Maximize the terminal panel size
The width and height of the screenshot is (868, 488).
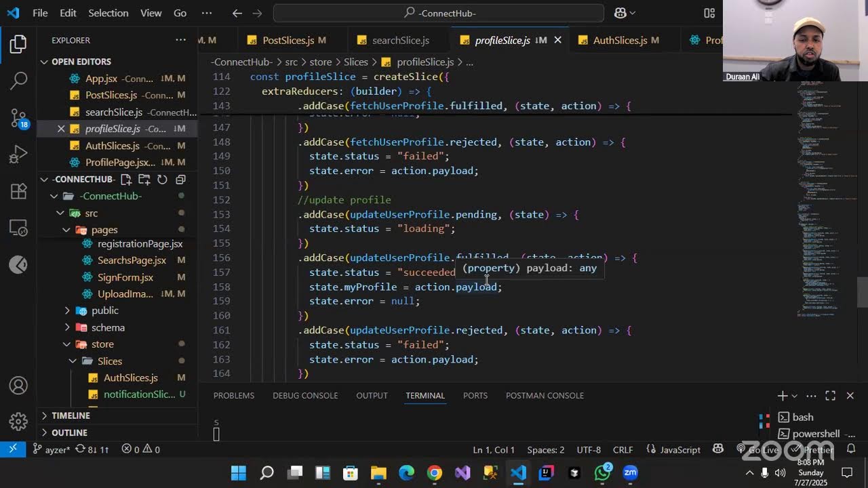830,396
